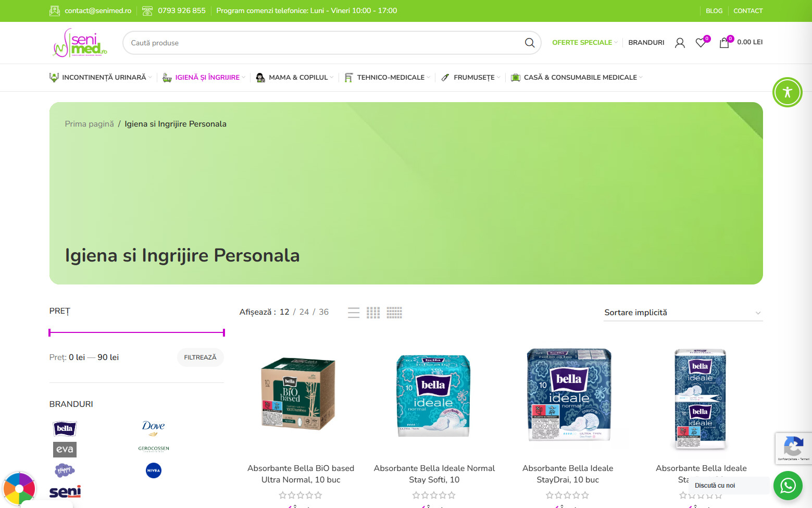Expand the Oferte Speciale menu

click(584, 43)
